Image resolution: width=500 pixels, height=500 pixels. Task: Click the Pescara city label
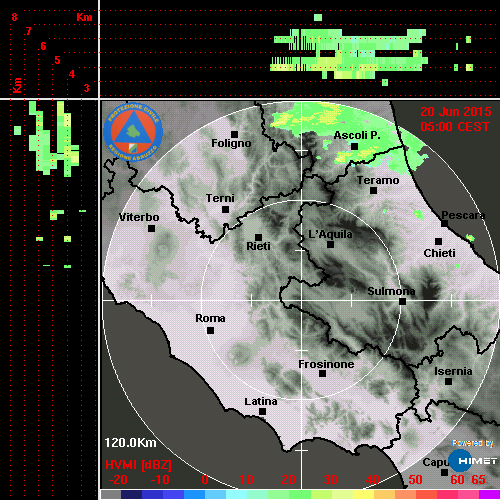[463, 215]
